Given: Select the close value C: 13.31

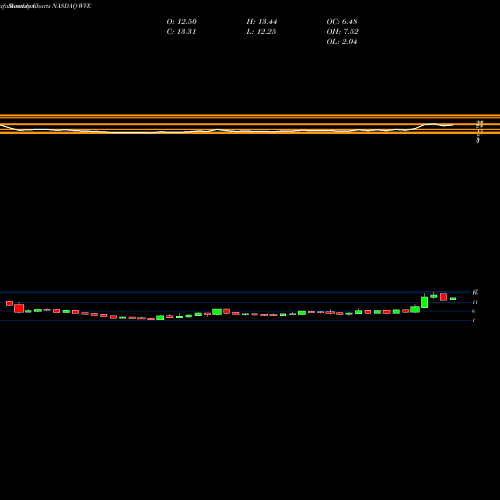Looking at the screenshot, I should coord(181,32).
